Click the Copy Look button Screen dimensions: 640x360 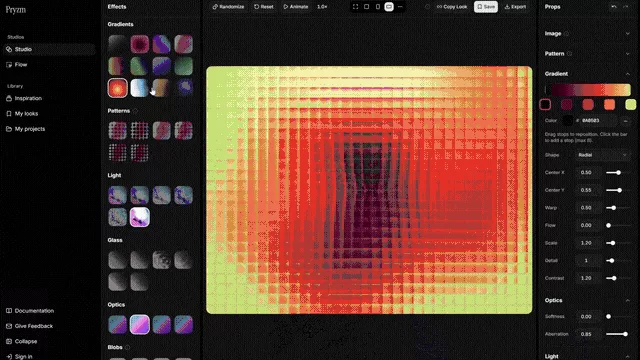[452, 7]
